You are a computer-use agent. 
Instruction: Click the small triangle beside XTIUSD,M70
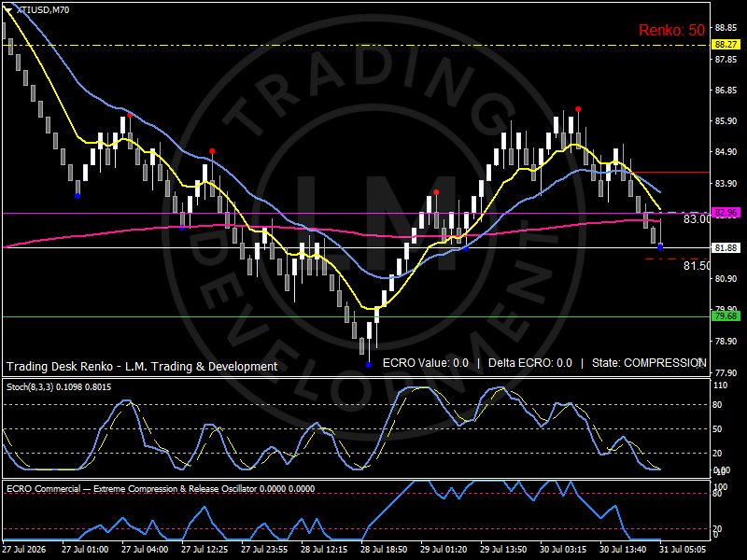click(x=8, y=10)
